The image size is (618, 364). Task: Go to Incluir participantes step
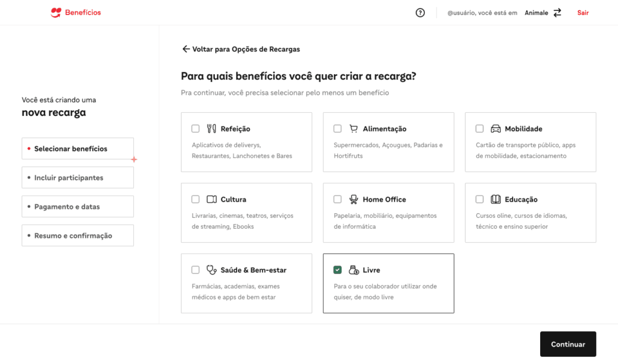(x=78, y=177)
